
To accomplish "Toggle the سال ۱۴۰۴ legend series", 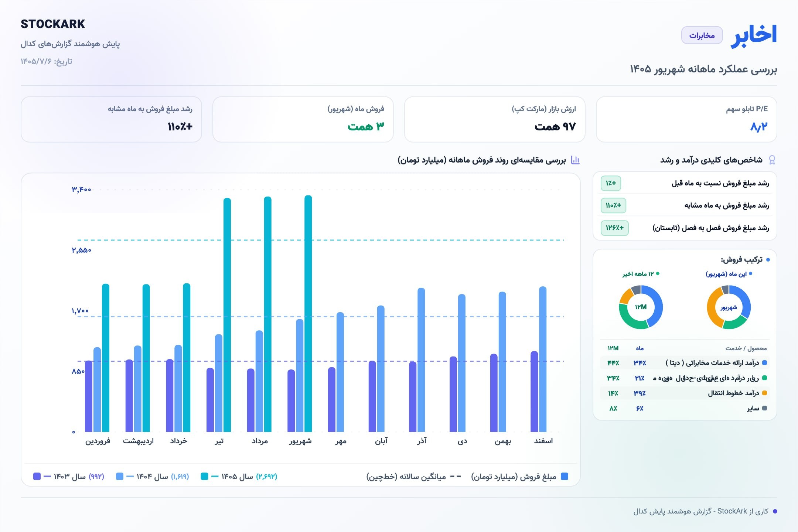I will click(x=153, y=477).
